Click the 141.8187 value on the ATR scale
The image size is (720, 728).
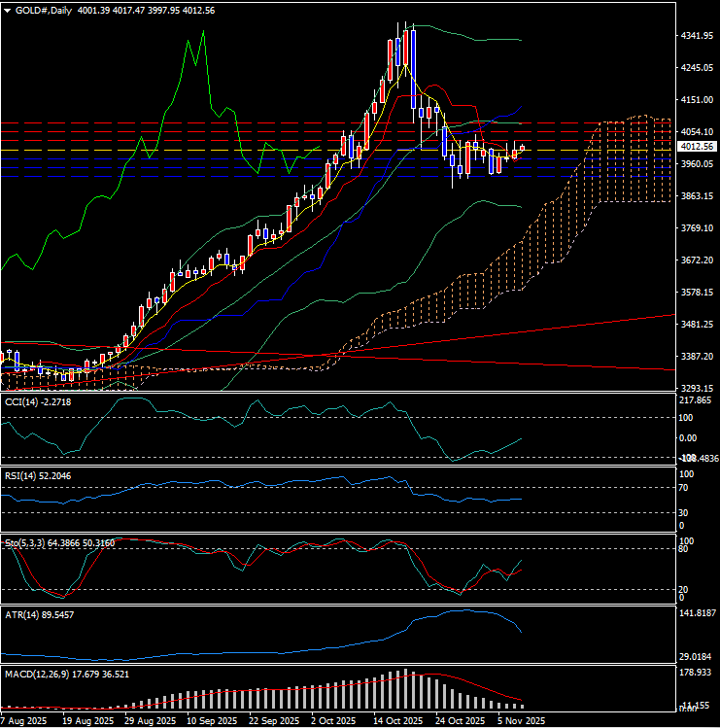698,614
